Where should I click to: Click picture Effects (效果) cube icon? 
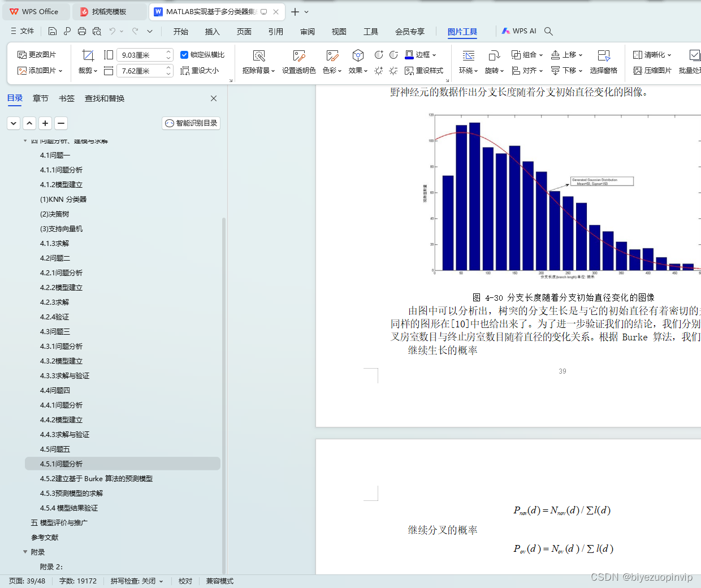click(358, 55)
